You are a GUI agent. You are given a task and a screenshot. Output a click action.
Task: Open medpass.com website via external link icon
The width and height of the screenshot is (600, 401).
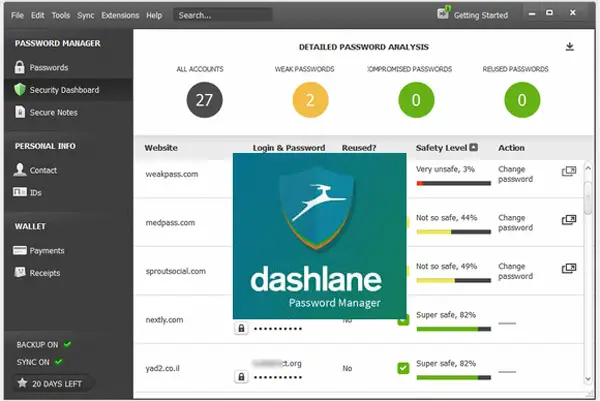(x=569, y=220)
